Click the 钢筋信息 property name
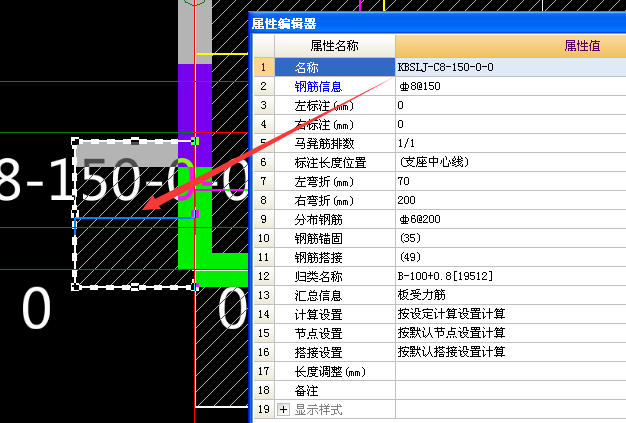Viewport: 626px width, 423px height. click(318, 87)
